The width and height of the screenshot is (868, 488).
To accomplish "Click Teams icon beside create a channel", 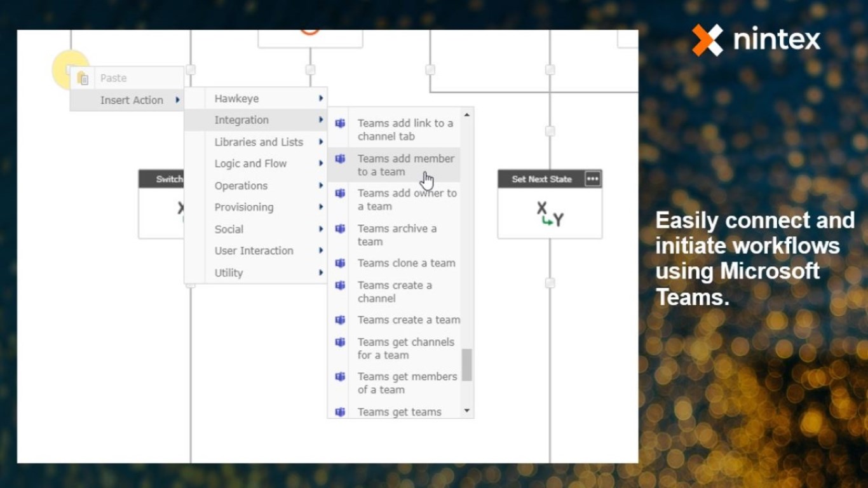I will tap(340, 285).
